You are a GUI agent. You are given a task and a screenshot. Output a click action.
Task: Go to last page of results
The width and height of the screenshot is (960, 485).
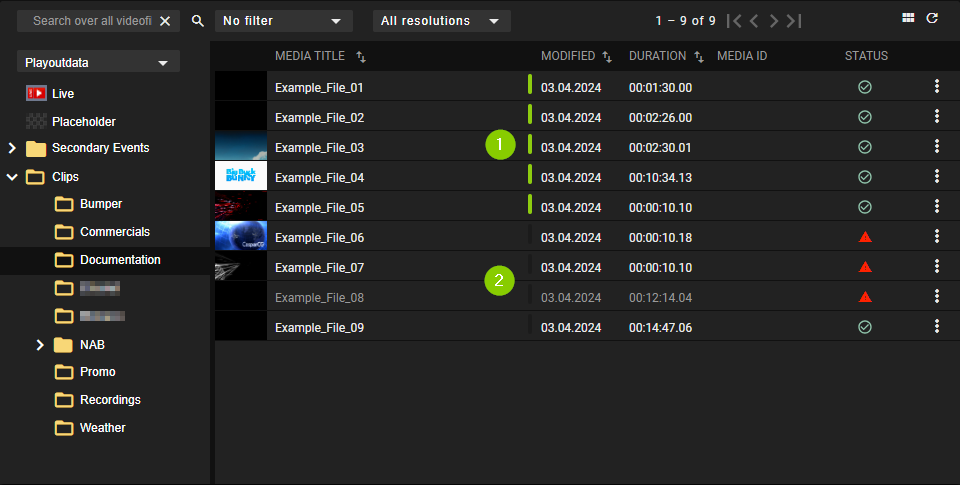(794, 21)
